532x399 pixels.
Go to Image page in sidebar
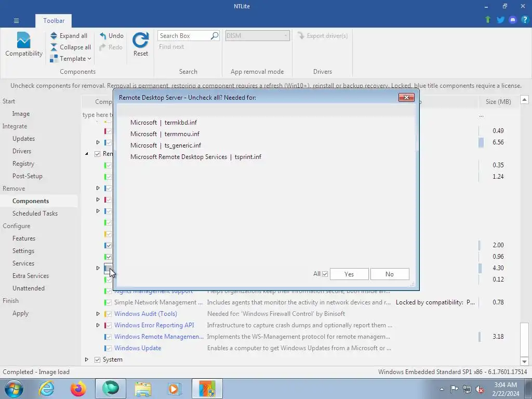[x=21, y=114]
